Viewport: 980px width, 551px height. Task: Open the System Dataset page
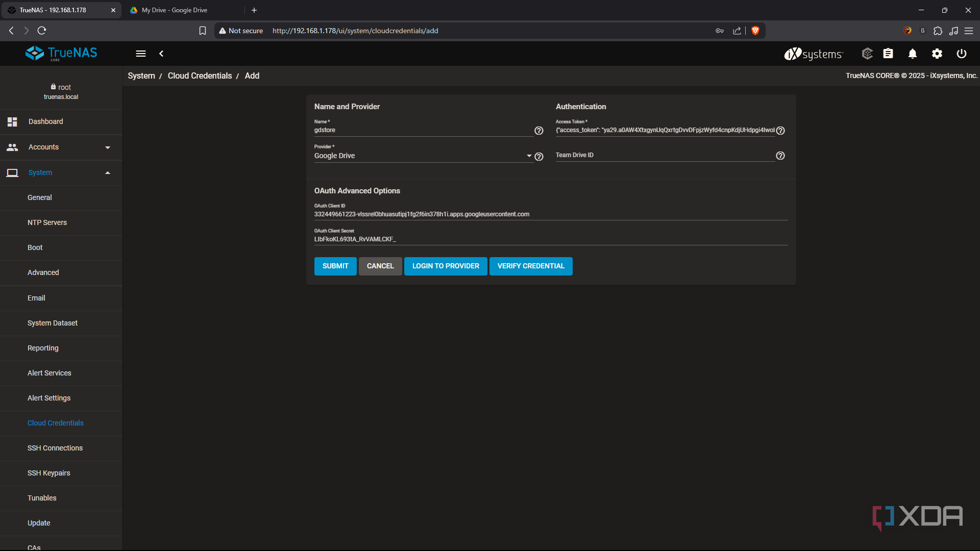point(61,323)
